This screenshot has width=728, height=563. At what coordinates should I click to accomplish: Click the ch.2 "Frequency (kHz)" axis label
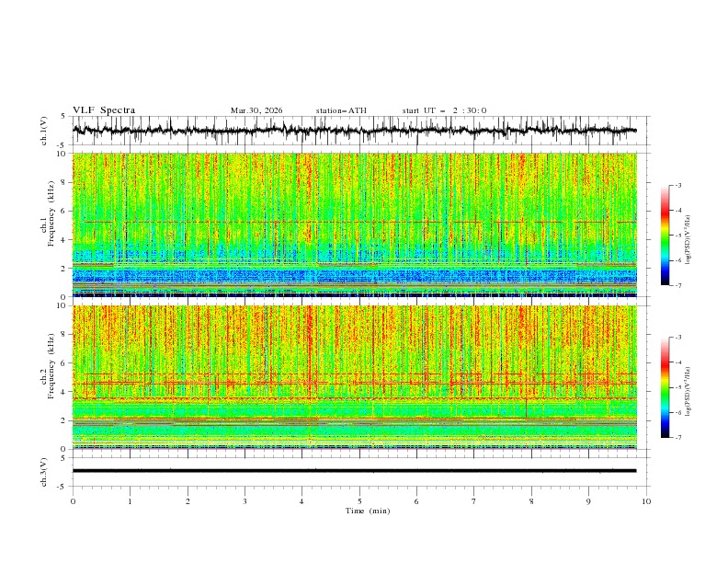[51, 366]
